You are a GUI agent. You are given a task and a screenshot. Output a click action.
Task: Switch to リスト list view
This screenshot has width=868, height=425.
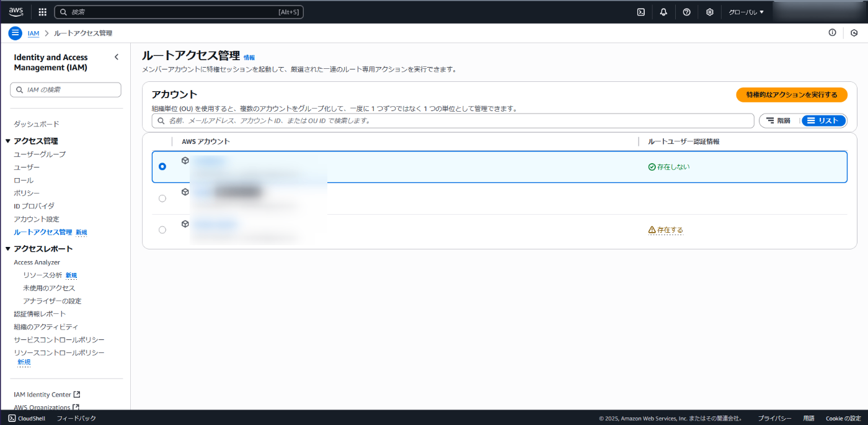[823, 120]
